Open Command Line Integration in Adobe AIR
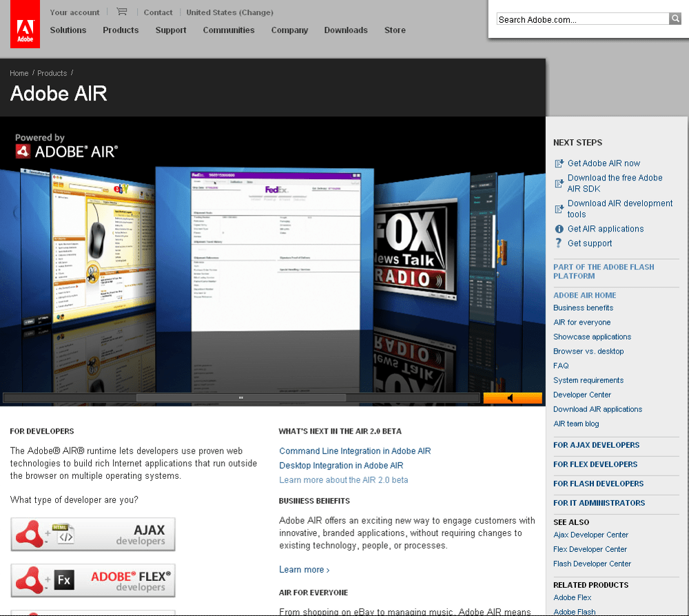The height and width of the screenshot is (616, 689). pyautogui.click(x=355, y=451)
